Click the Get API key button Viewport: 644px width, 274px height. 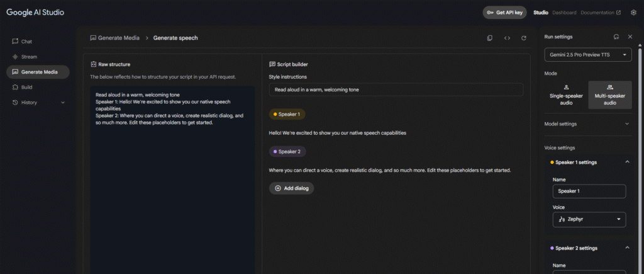point(505,13)
